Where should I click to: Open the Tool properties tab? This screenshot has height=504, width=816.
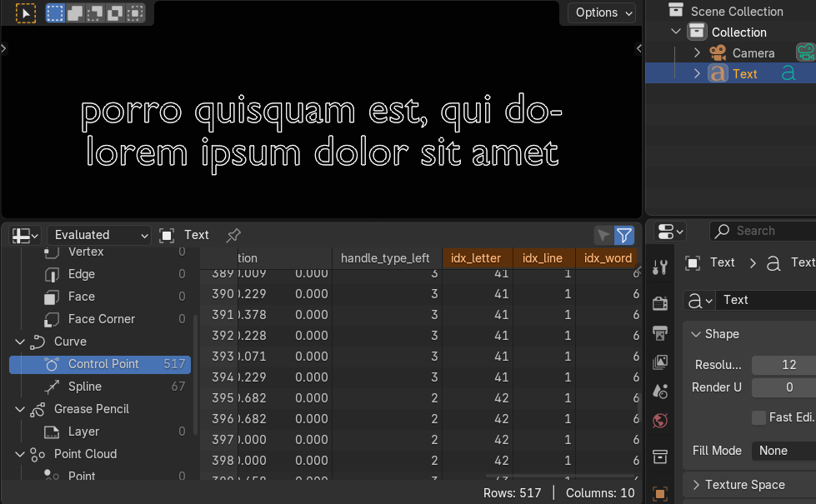(x=660, y=267)
